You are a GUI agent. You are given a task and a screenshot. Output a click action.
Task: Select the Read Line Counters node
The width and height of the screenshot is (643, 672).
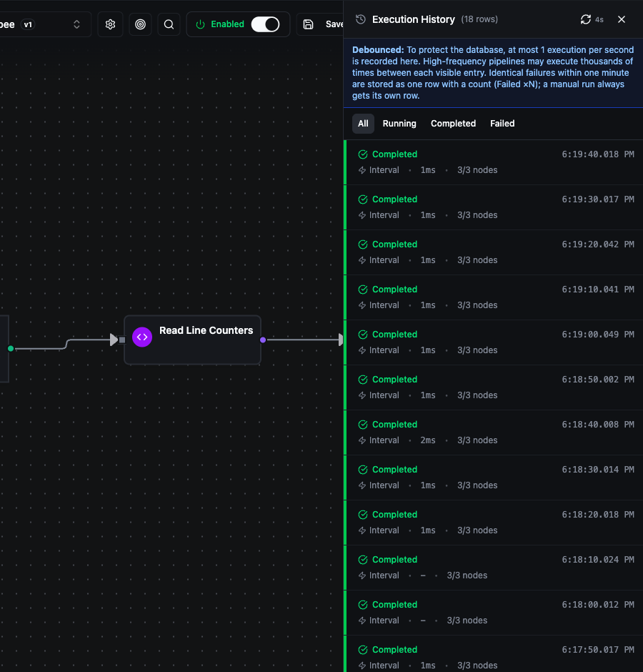click(192, 340)
